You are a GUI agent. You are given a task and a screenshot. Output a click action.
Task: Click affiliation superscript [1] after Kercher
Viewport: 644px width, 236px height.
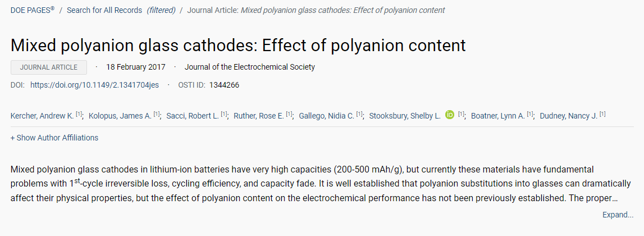pos(79,115)
